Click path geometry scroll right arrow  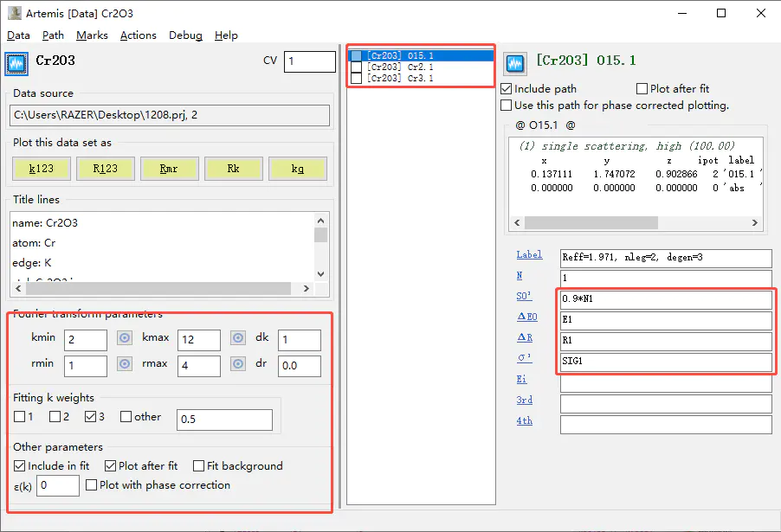point(755,223)
